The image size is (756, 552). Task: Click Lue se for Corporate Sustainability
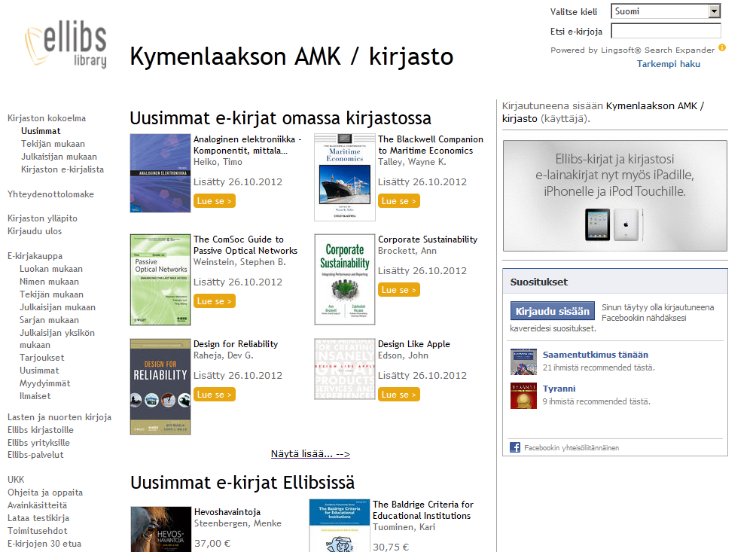coord(399,290)
